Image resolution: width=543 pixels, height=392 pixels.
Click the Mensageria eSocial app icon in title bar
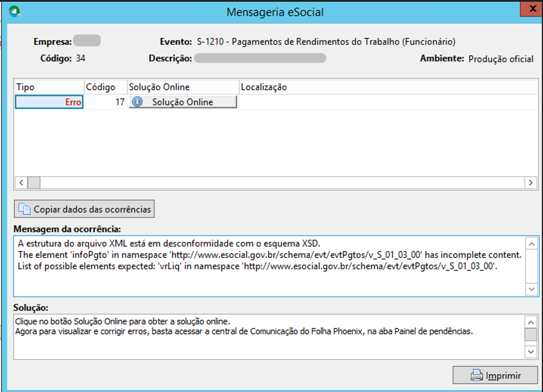[x=15, y=11]
